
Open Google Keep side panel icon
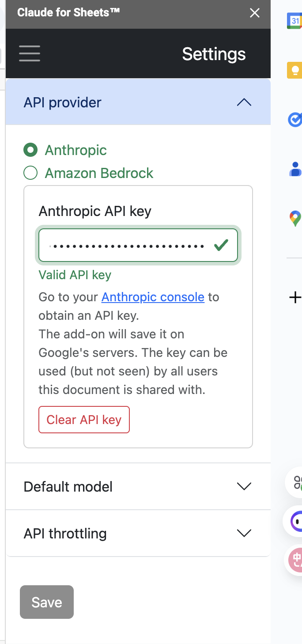pos(294,70)
